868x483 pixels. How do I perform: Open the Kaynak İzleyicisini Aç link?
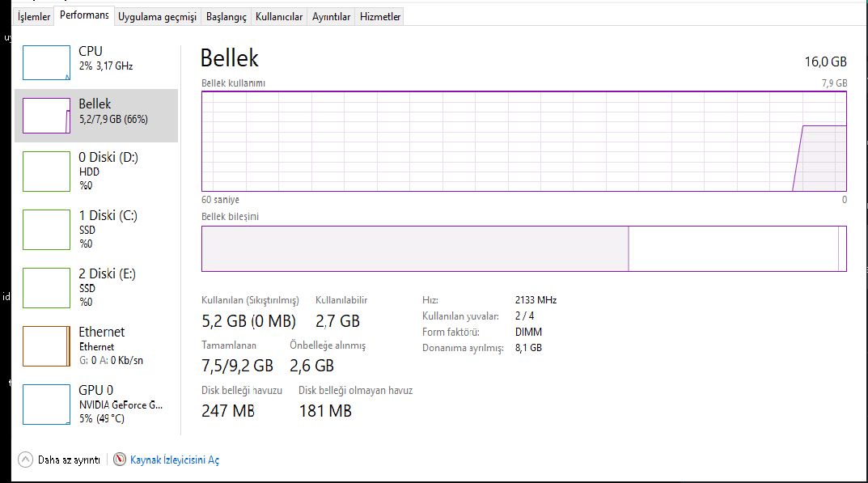coord(175,460)
